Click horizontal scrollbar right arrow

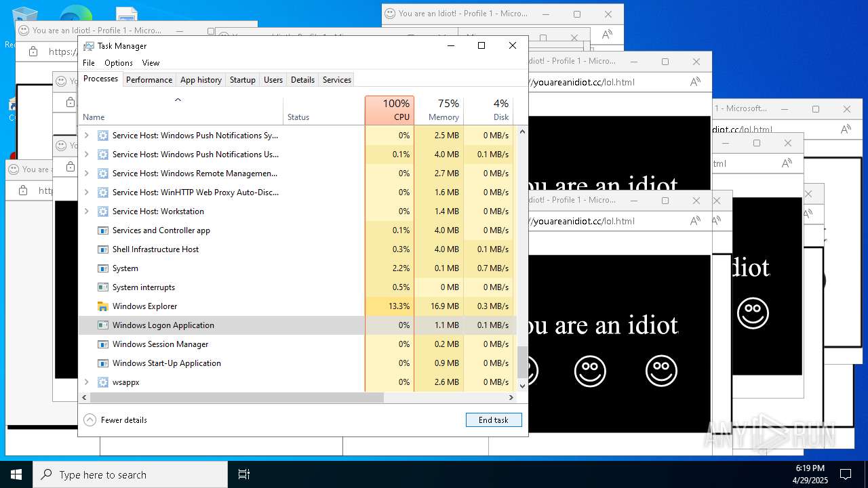coord(512,398)
